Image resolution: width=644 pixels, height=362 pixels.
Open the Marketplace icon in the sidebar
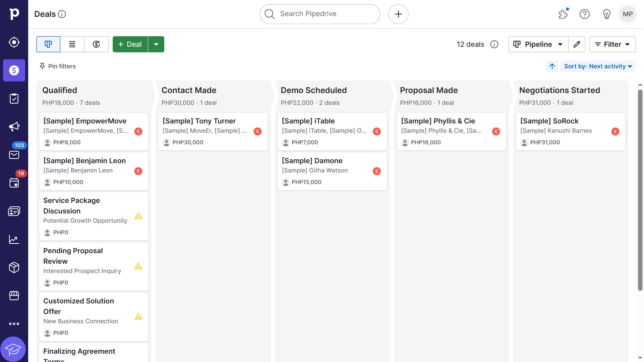point(14,295)
